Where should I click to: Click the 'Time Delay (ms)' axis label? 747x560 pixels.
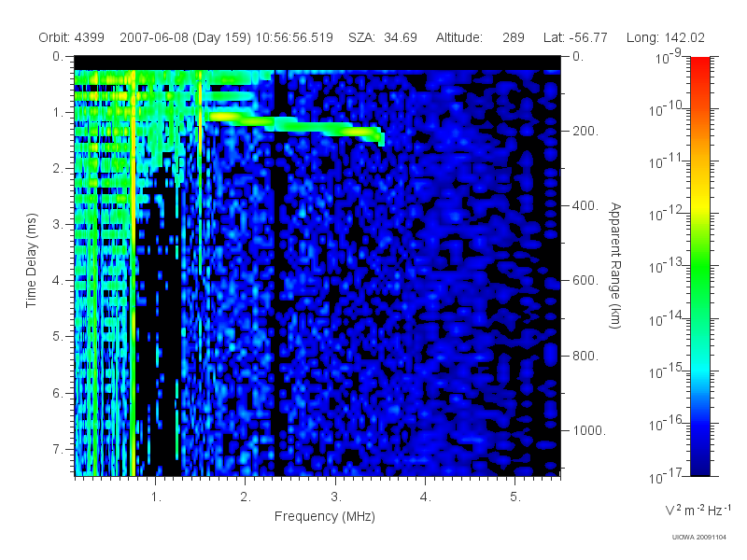pyautogui.click(x=31, y=260)
